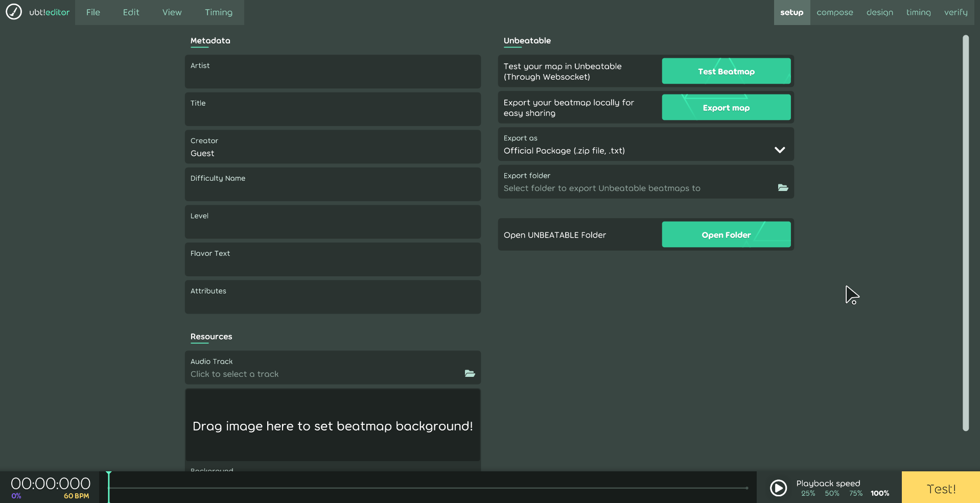Viewport: 980px width, 503px height.
Task: Click the timeline playhead marker
Action: coord(108,487)
